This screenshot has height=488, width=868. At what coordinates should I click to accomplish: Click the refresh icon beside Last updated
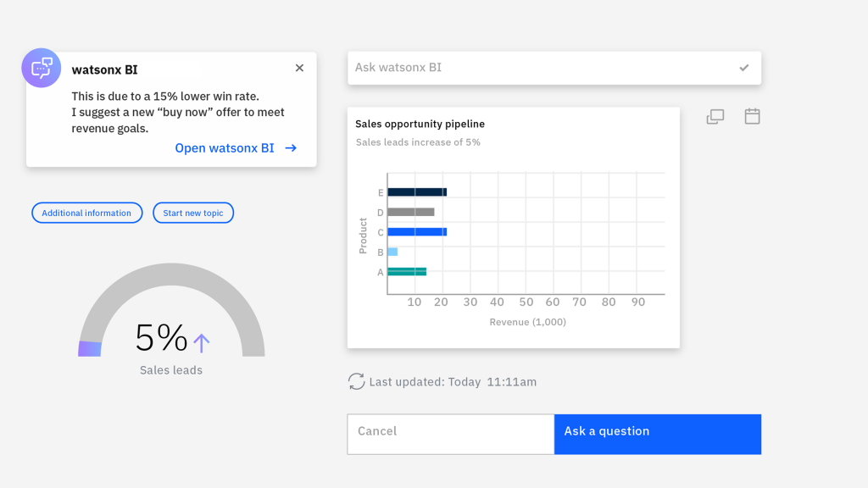coord(357,382)
